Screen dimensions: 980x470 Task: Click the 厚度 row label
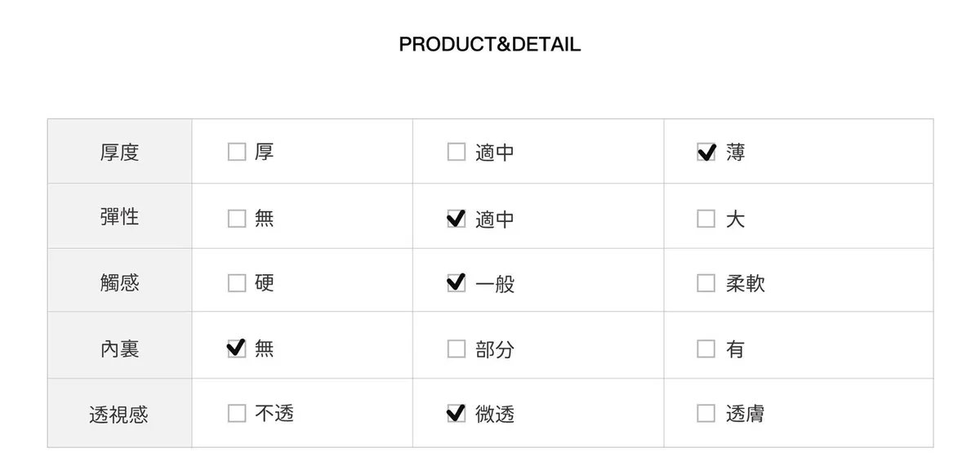pos(119,153)
